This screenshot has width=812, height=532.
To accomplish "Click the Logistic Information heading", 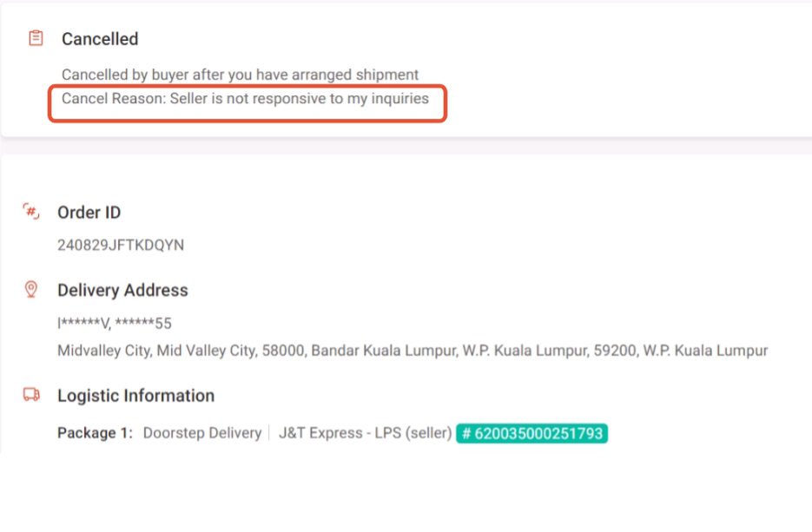I will tap(135, 396).
